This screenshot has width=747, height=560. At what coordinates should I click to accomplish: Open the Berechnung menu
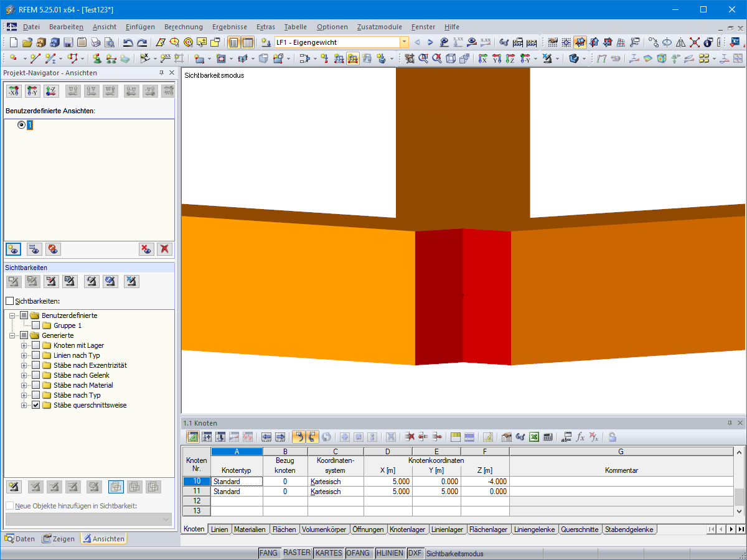point(184,27)
